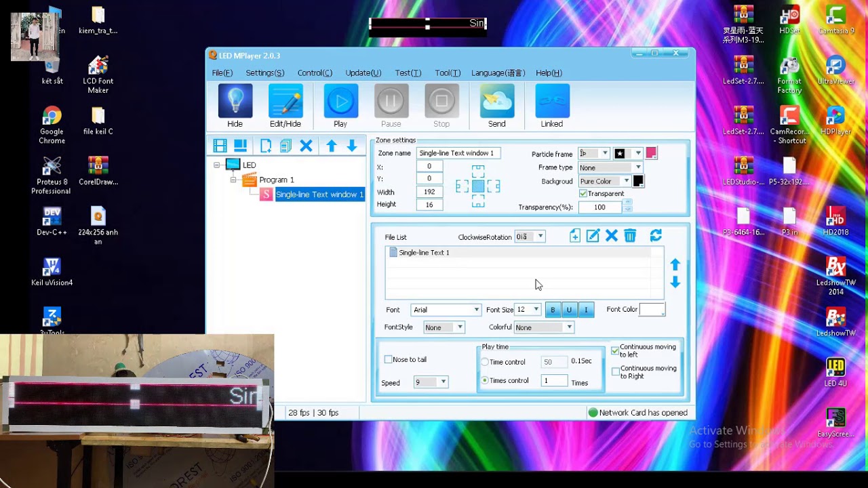
Task: Align zone to right edge icon
Action: point(494,186)
